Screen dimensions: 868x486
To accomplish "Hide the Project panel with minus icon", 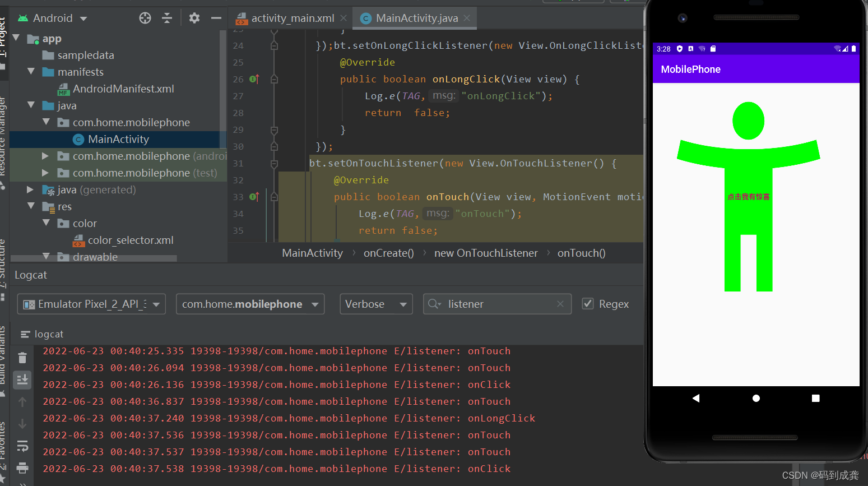I will click(216, 18).
